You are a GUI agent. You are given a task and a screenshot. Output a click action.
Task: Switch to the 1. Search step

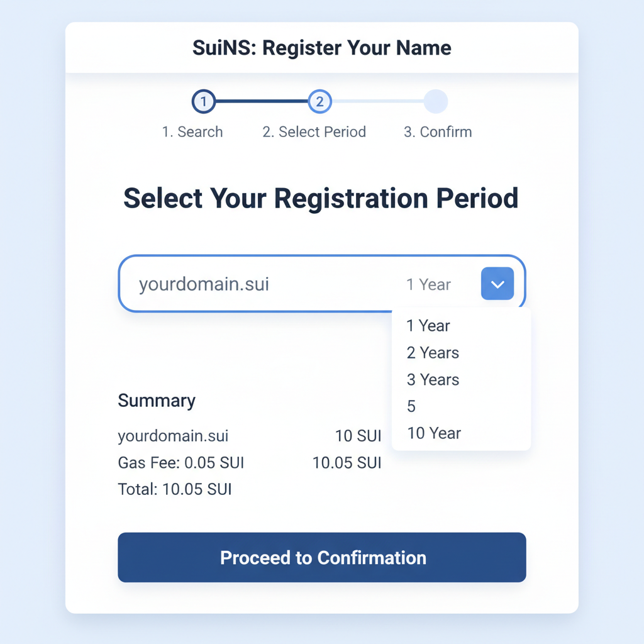click(192, 132)
